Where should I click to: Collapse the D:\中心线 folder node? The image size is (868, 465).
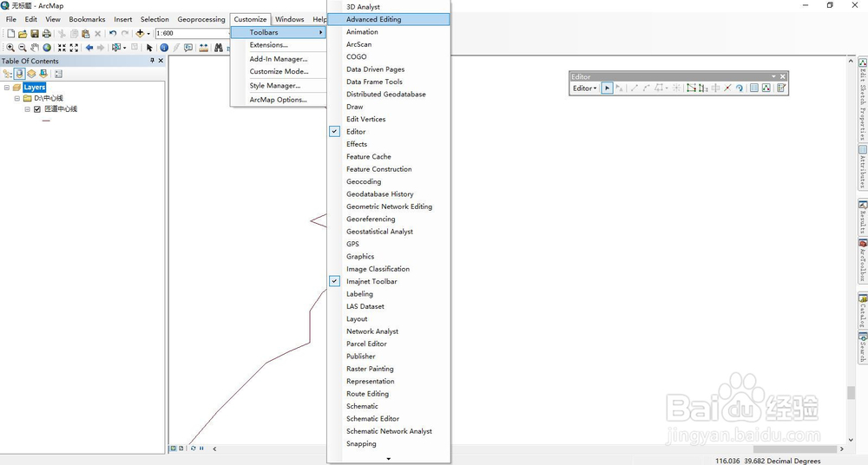point(17,98)
